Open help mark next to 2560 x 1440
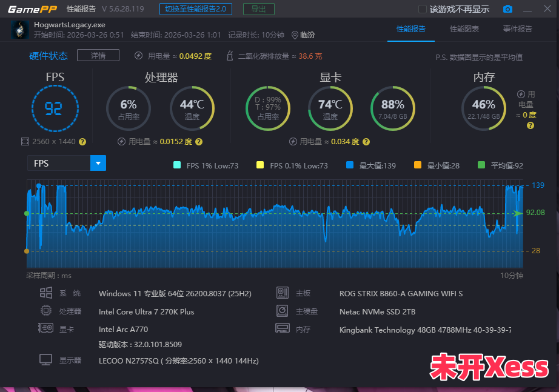559x392 pixels. tap(82, 142)
